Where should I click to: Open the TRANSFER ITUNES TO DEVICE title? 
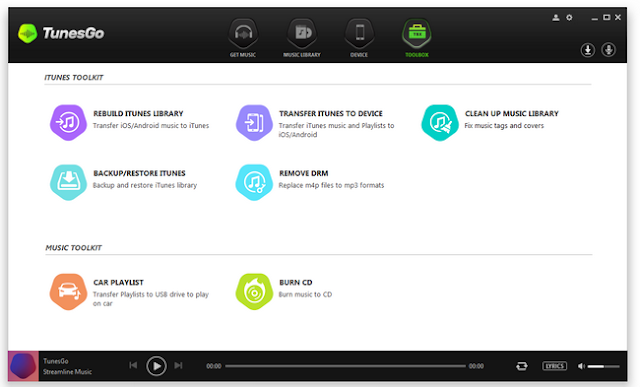pyautogui.click(x=331, y=113)
